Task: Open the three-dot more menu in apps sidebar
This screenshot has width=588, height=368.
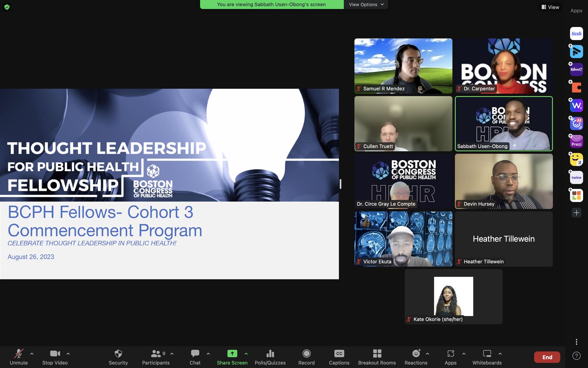Action: point(576,342)
